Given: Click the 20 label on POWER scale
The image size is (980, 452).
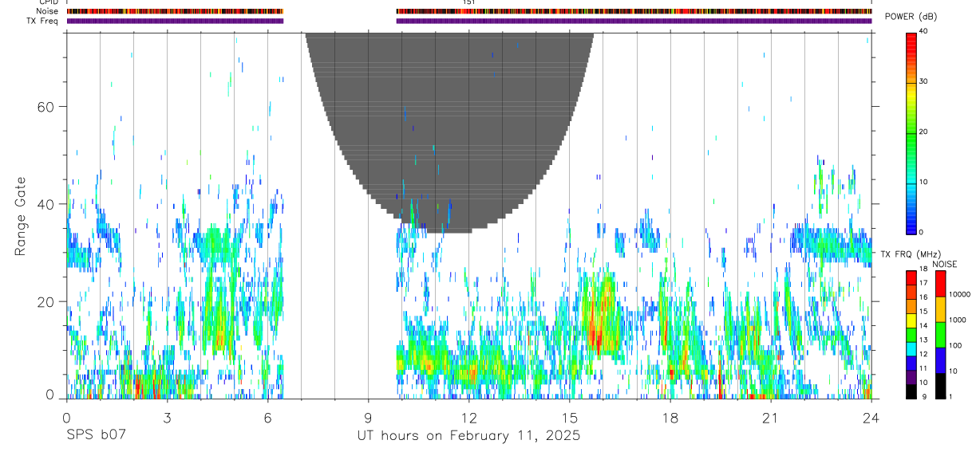Looking at the screenshot, I should (923, 132).
